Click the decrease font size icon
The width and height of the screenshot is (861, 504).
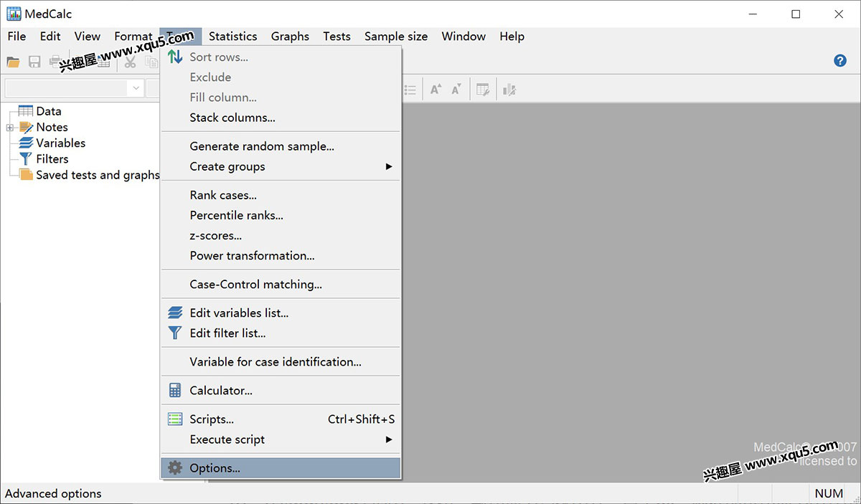pos(457,90)
